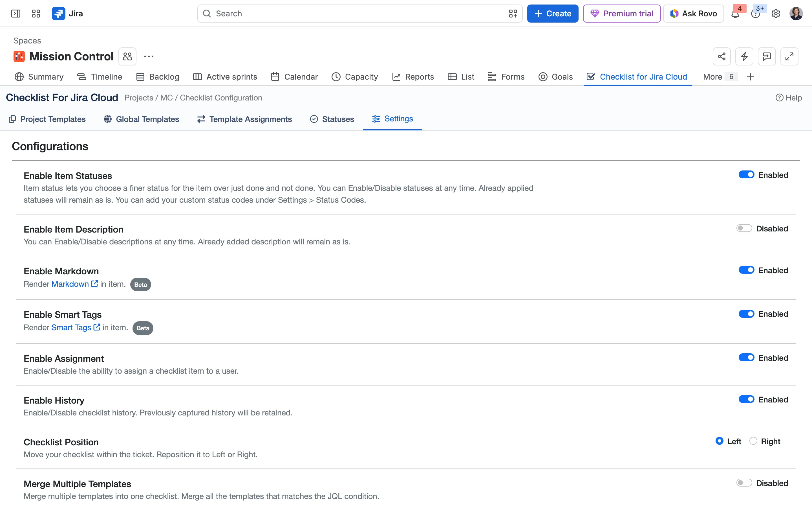Toggle the Enable Assignment switch
Screen dimensions: 812x508
pos(746,358)
